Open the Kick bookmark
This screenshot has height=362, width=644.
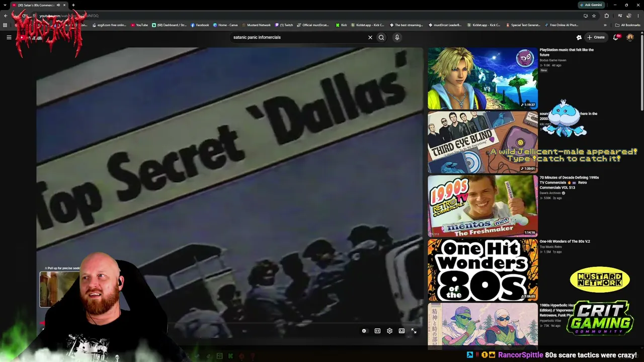tap(342, 25)
